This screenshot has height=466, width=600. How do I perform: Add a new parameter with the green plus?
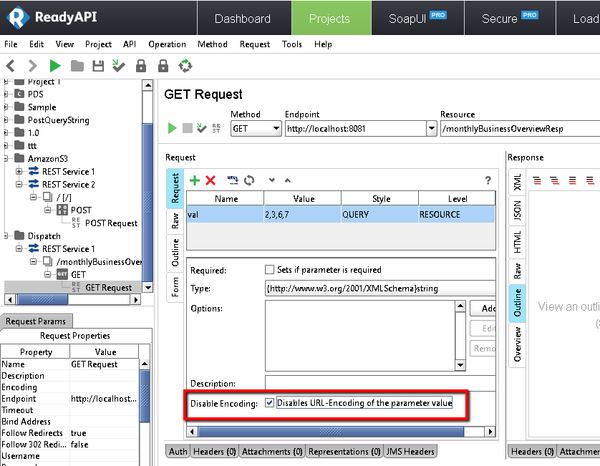pos(195,179)
